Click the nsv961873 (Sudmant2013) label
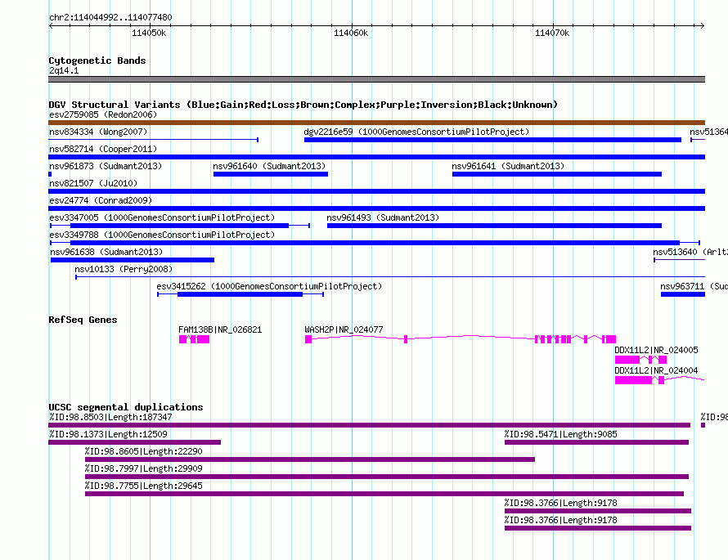This screenshot has width=728, height=560. pyautogui.click(x=106, y=166)
